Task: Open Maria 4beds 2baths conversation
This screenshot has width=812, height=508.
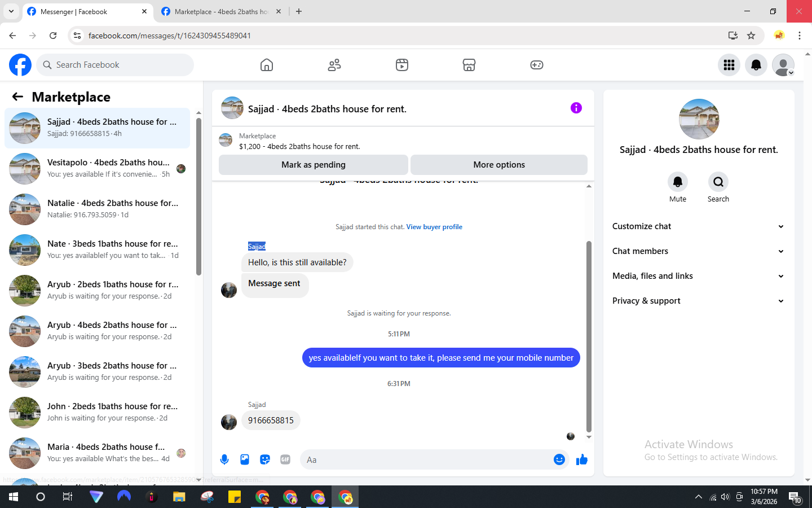Action: [x=97, y=453]
